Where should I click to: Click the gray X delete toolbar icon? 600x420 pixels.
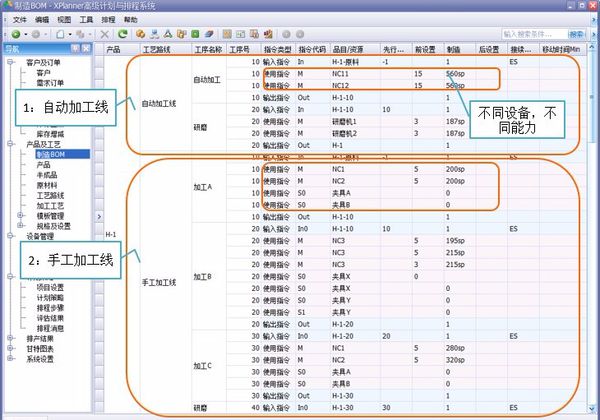[104, 34]
